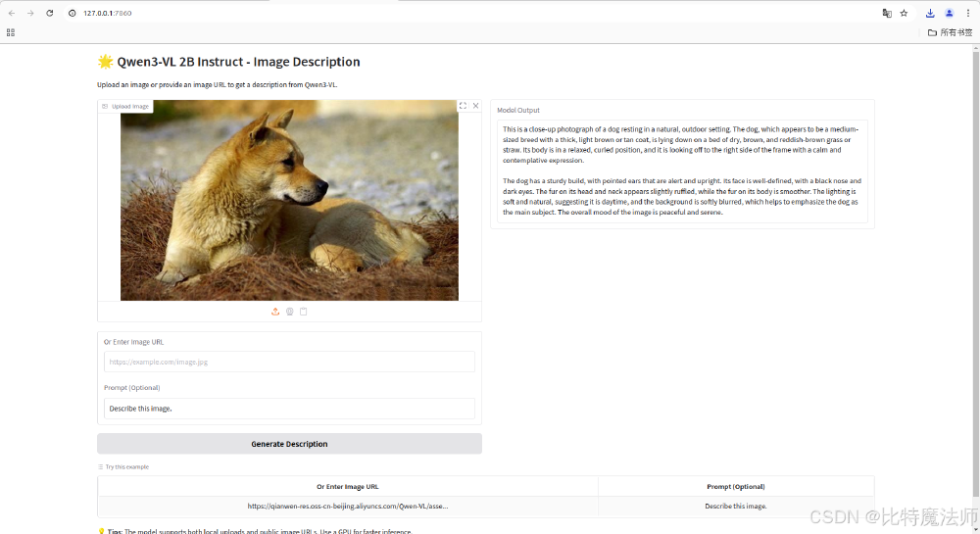Bookmark this page with the star icon
Screen dimensions: 980x534
pos(904,13)
